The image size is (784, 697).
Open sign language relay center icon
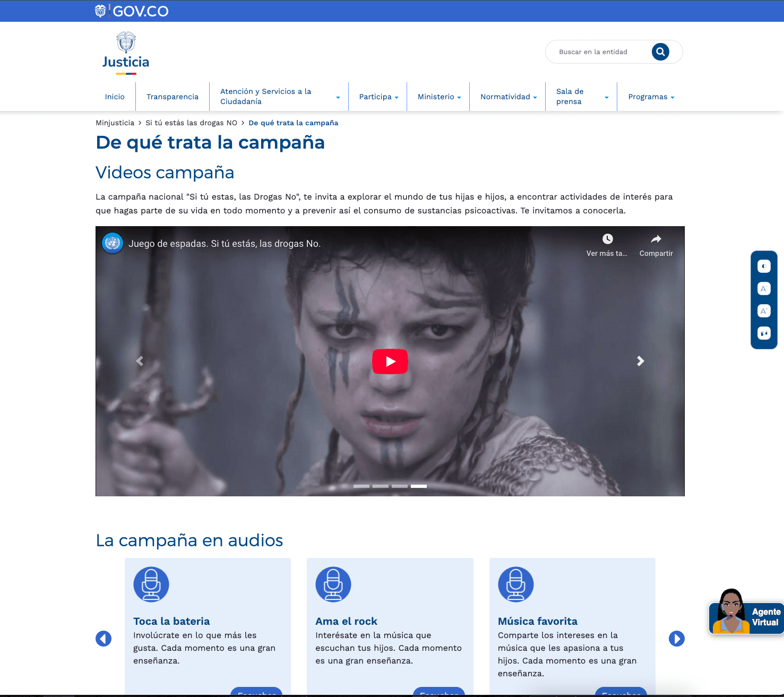[764, 333]
